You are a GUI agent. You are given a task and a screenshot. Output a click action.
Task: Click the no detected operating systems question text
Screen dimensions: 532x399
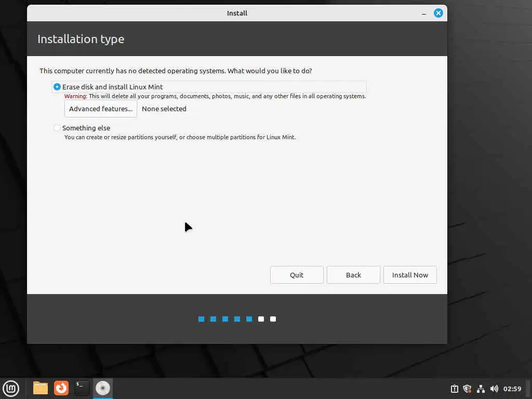click(176, 71)
